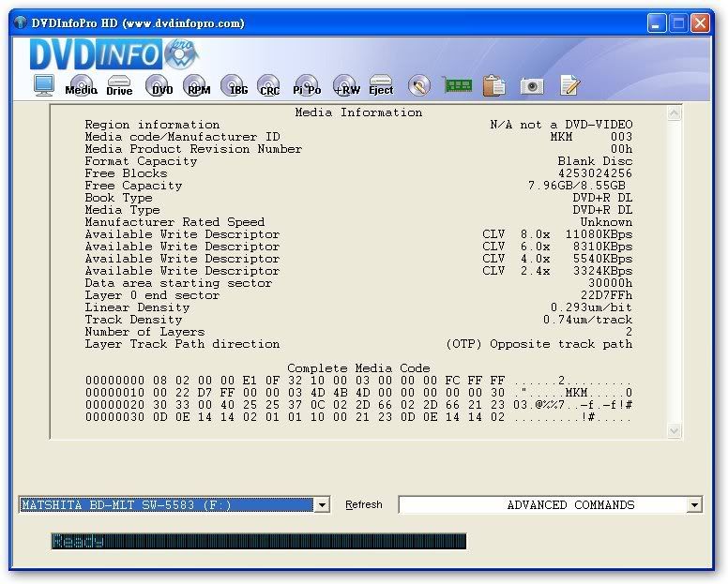This screenshot has width=728, height=584.
Task: Click '(OTP) Opposite track path' text
Action: (539, 344)
